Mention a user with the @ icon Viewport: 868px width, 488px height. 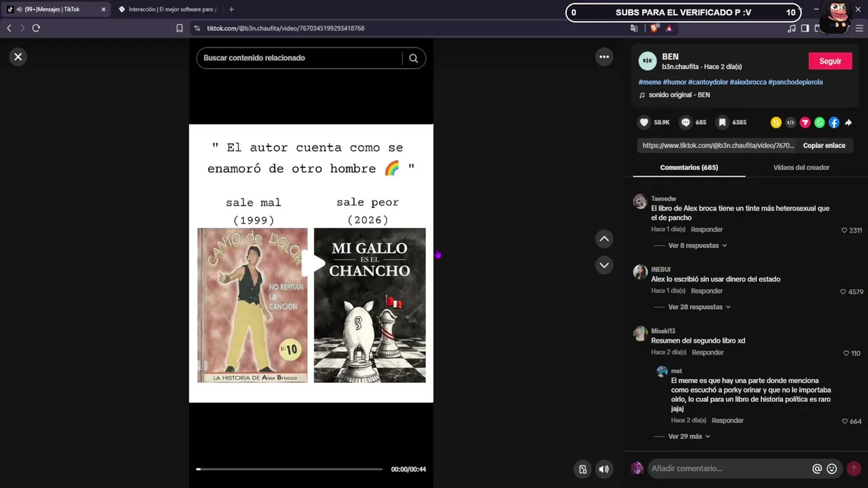817,468
